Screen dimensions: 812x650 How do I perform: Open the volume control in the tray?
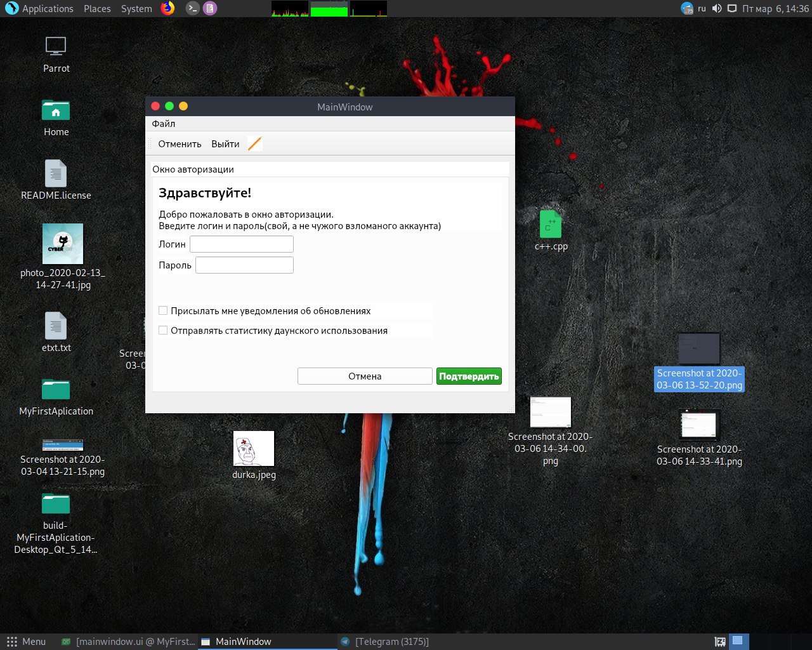tap(717, 9)
